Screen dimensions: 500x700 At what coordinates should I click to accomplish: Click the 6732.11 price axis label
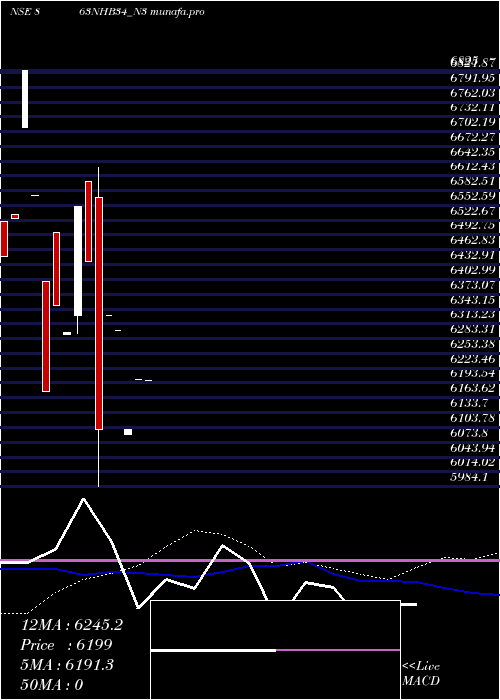pyautogui.click(x=472, y=108)
